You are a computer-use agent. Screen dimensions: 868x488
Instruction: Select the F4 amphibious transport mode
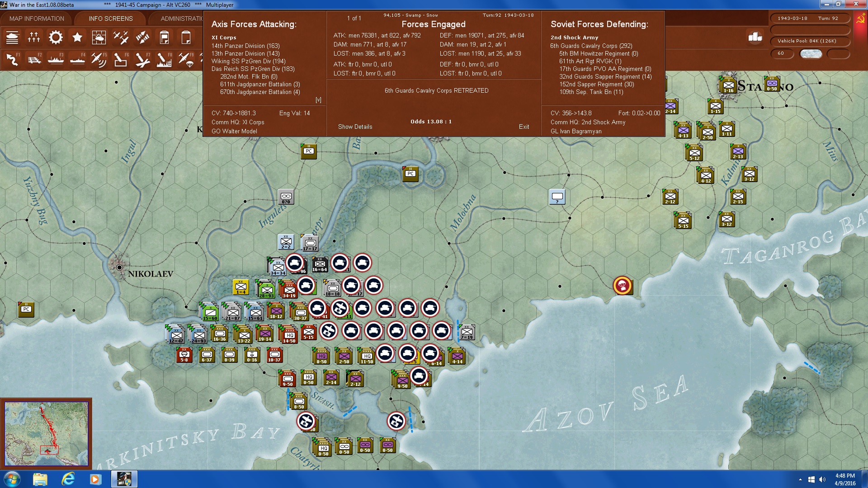[x=77, y=59]
